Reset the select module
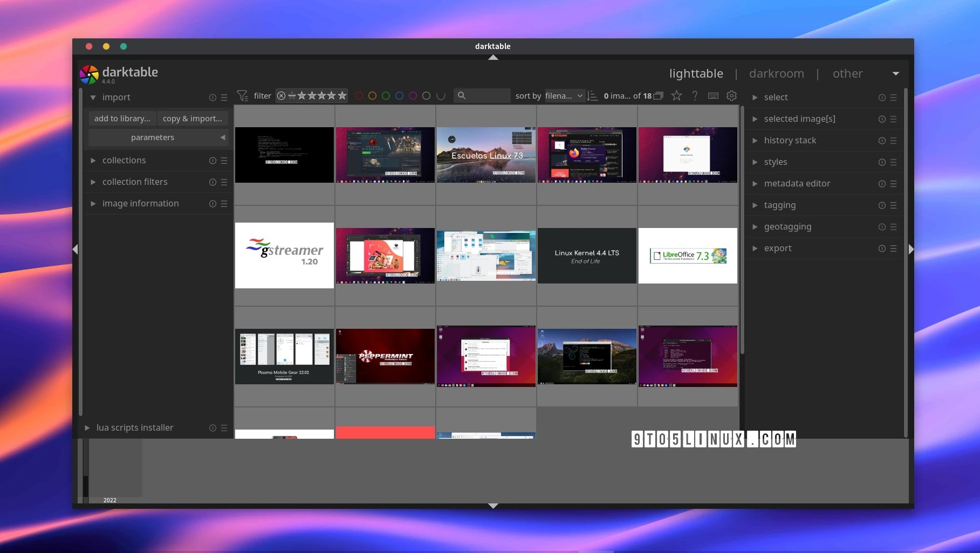The width and height of the screenshot is (980, 553). (882, 98)
